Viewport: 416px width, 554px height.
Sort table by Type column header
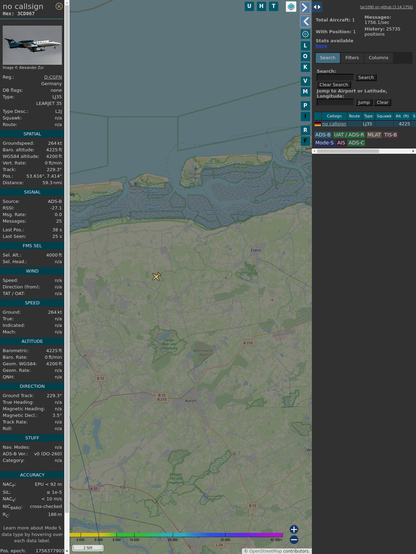pyautogui.click(x=368, y=116)
